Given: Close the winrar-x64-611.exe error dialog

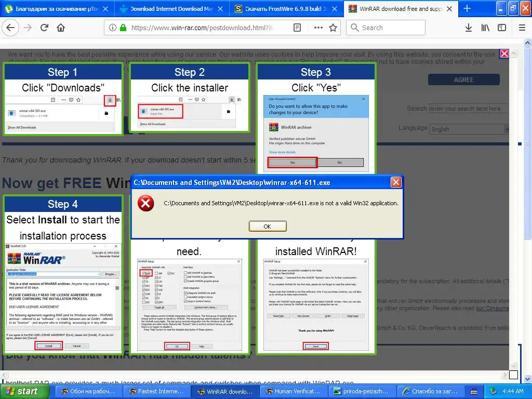Looking at the screenshot, I should point(395,182).
